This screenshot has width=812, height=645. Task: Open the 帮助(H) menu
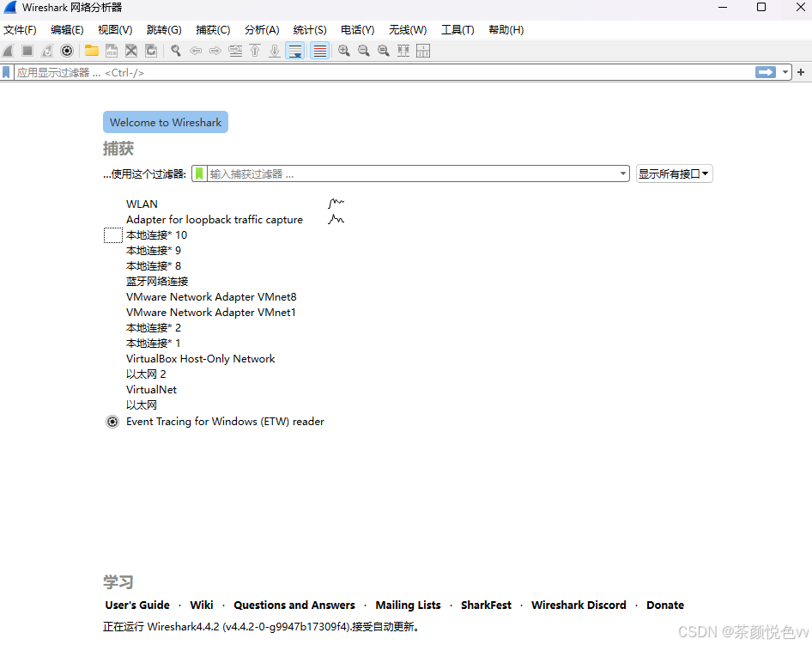click(506, 30)
